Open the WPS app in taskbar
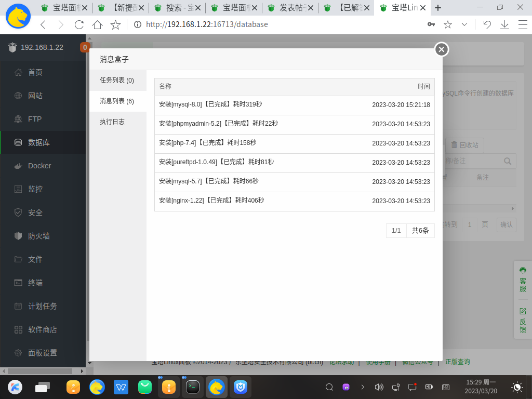The image size is (532, 399). (x=121, y=387)
